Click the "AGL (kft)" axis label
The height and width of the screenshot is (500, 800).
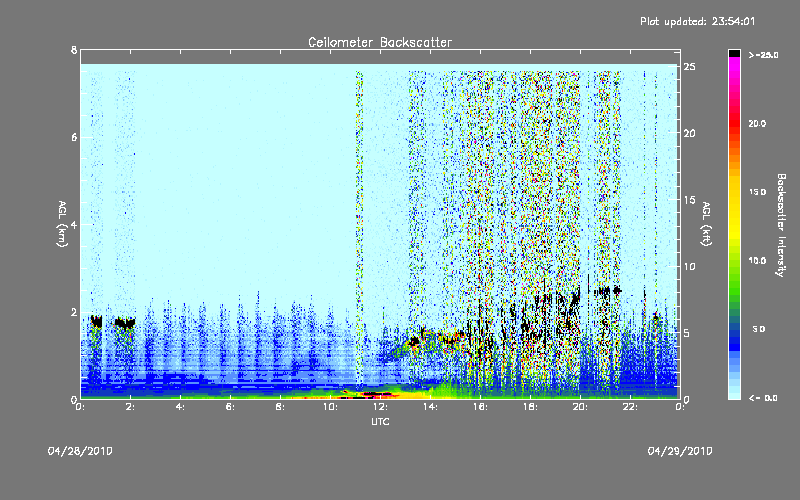707,224
